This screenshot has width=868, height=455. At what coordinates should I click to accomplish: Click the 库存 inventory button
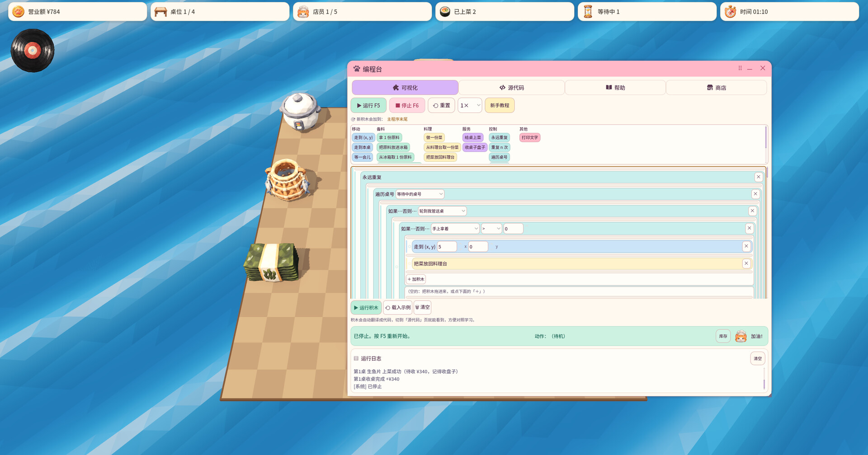point(723,336)
